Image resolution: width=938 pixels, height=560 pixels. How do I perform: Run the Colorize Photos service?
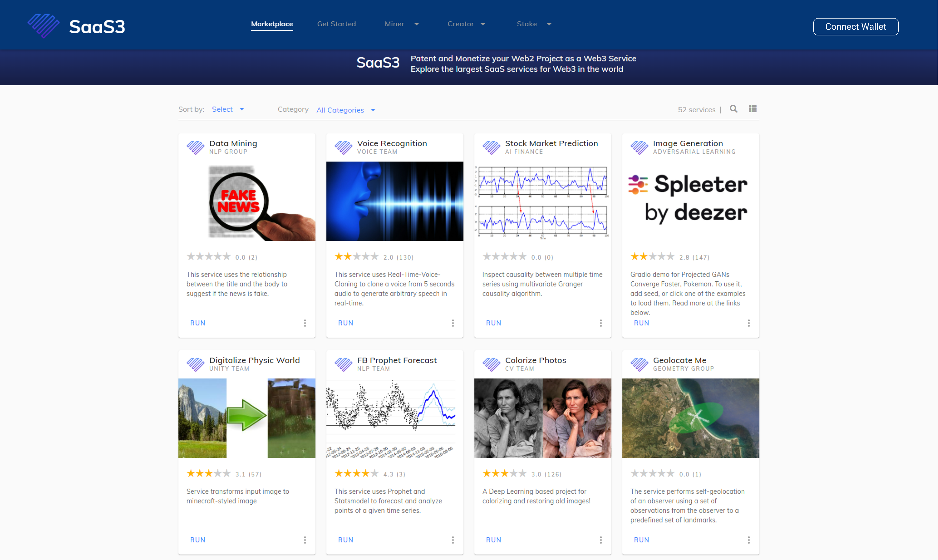[494, 540]
